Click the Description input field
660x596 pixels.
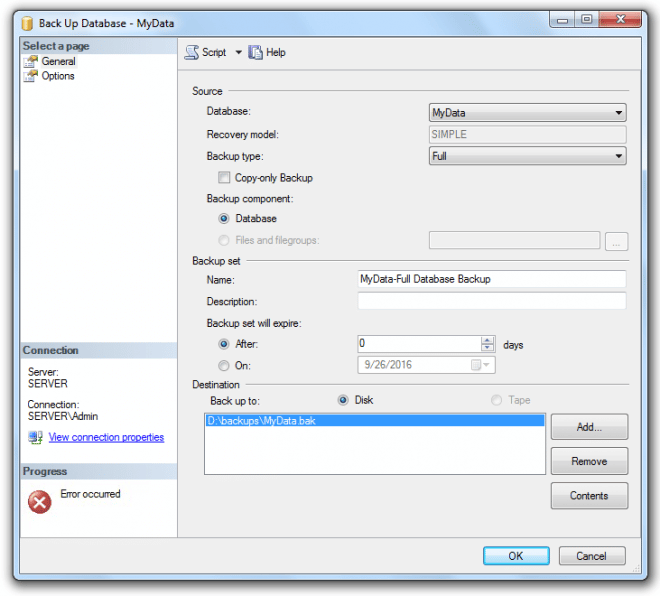[x=492, y=301]
